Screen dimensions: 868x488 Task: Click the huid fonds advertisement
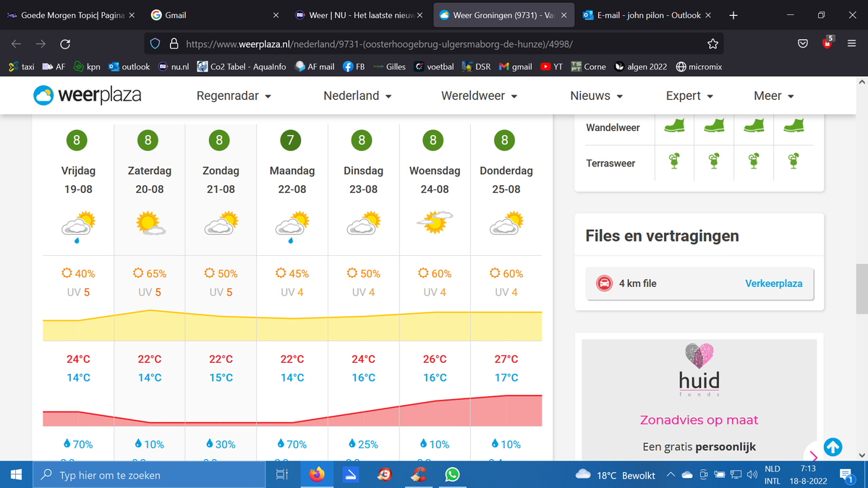click(699, 396)
